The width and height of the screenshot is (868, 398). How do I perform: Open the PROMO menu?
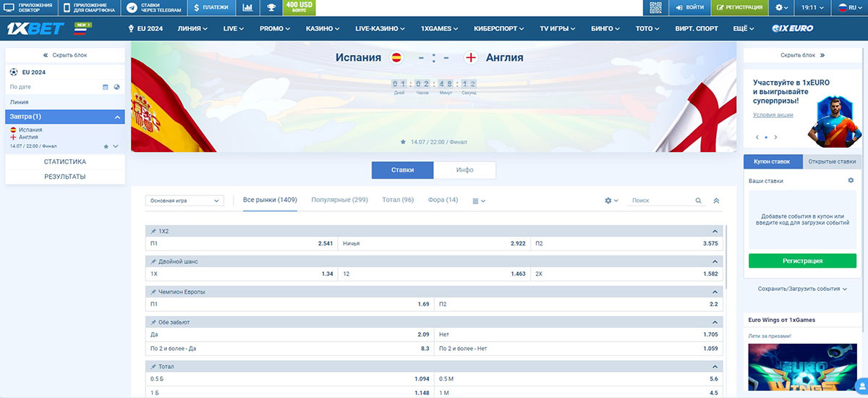click(275, 29)
